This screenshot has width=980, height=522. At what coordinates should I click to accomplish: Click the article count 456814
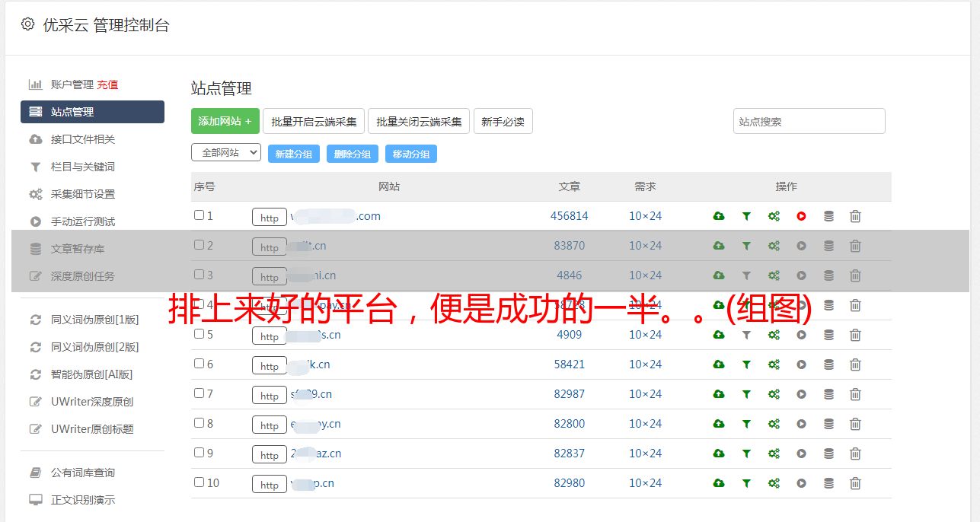pyautogui.click(x=570, y=216)
